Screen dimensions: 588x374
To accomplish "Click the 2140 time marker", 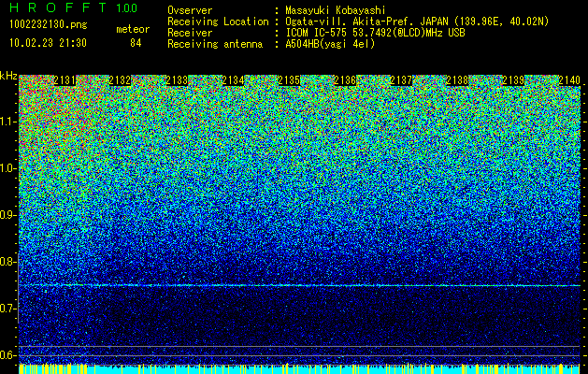I will pyautogui.click(x=569, y=80).
